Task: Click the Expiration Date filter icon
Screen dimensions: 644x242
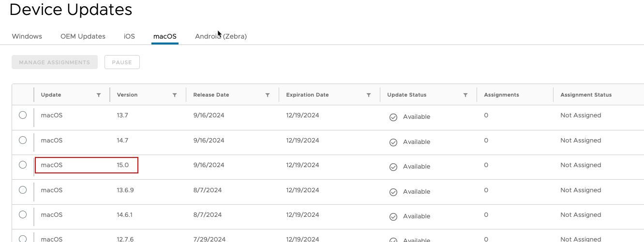Action: coord(369,95)
